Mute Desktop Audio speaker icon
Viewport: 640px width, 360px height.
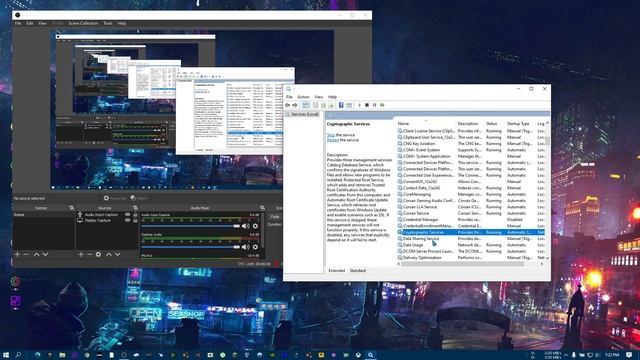pyautogui.click(x=245, y=247)
